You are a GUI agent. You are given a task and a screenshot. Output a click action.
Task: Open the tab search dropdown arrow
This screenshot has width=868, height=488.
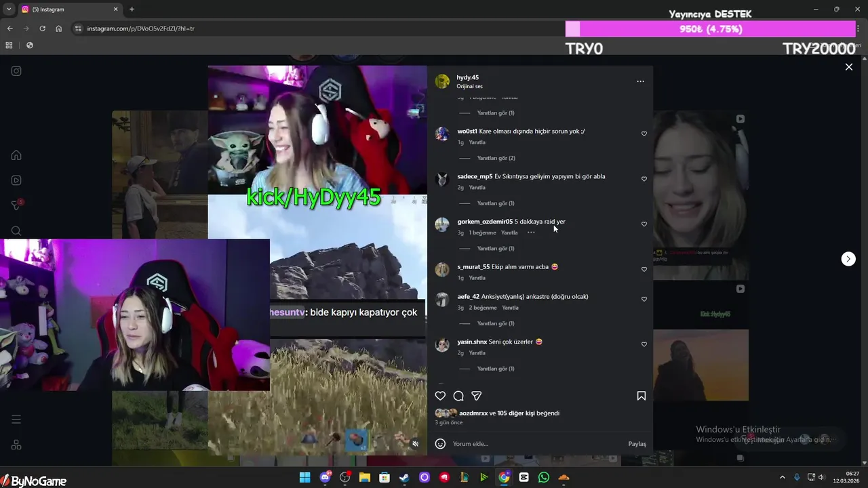(9, 9)
